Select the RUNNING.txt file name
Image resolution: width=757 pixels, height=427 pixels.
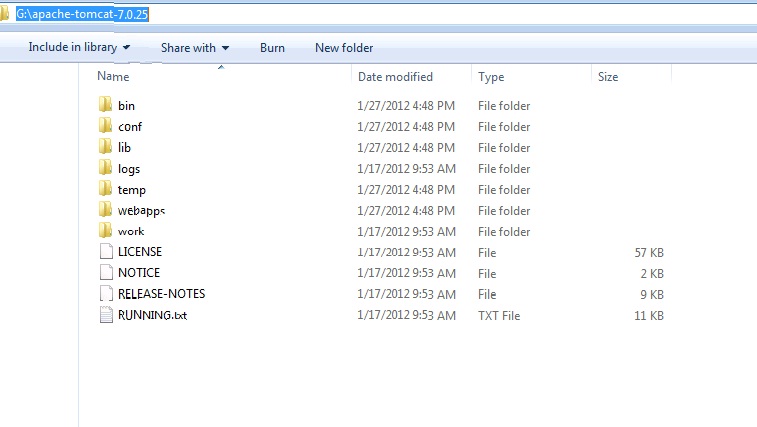point(153,315)
